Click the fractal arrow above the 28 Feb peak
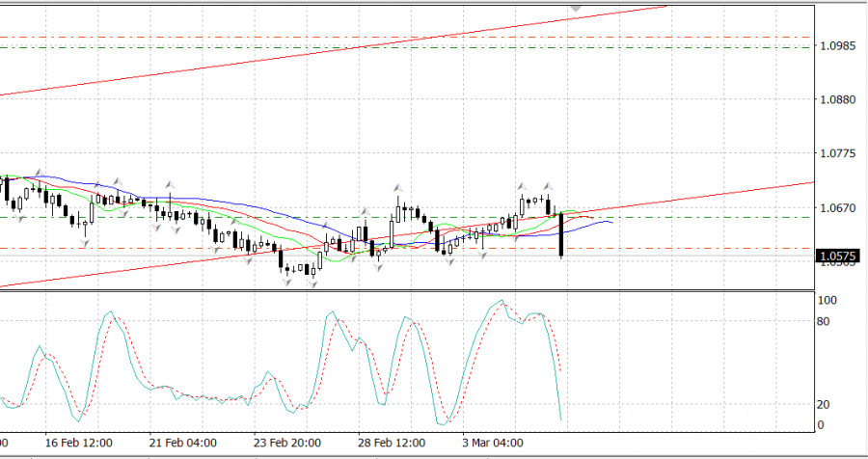868x459 pixels. [396, 188]
